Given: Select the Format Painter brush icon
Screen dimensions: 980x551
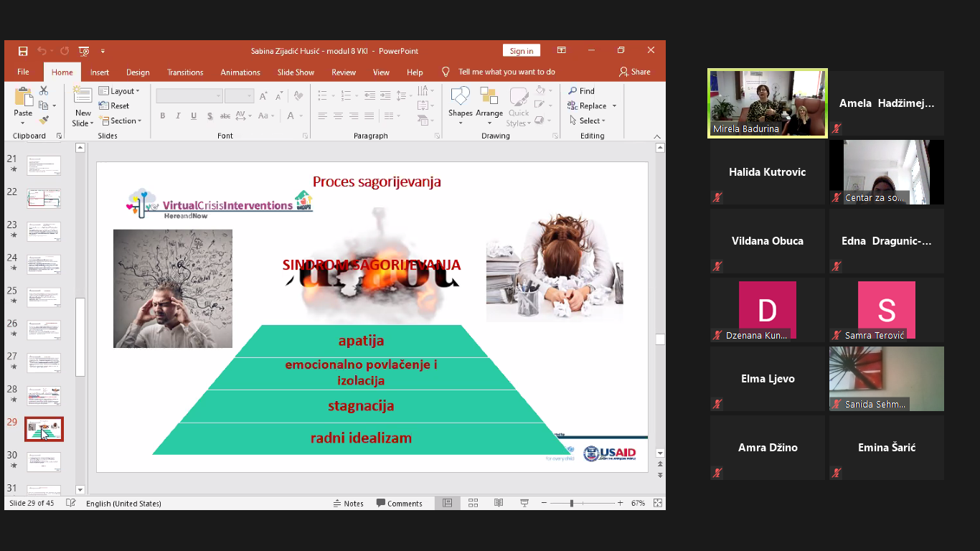Looking at the screenshot, I should click(44, 121).
